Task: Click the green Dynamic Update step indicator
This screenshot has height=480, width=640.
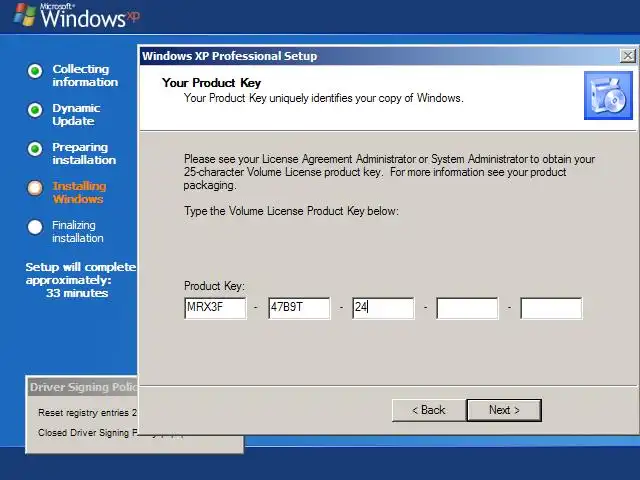Action: 35,110
